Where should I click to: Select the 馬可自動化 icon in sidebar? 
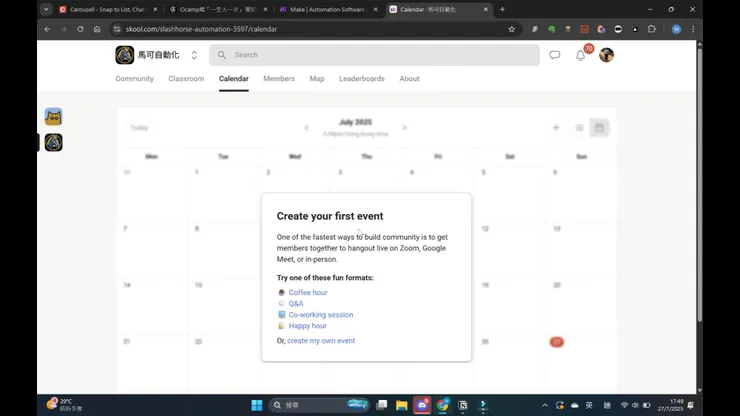pyautogui.click(x=53, y=142)
